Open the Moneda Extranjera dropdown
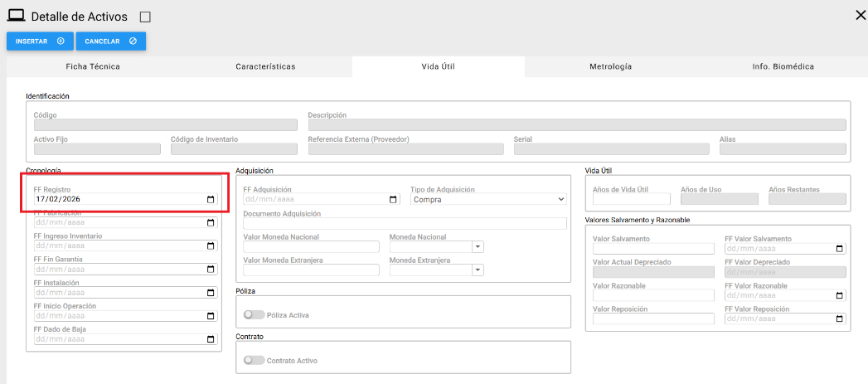The width and height of the screenshot is (868, 384). point(478,270)
